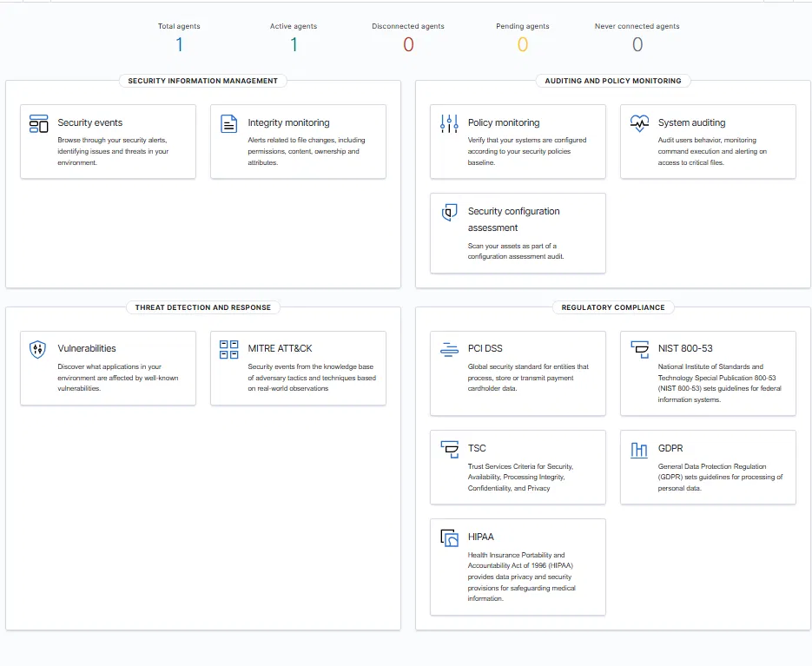The width and height of the screenshot is (812, 666).
Task: Open the Policy monitoring module
Action: [x=518, y=142]
